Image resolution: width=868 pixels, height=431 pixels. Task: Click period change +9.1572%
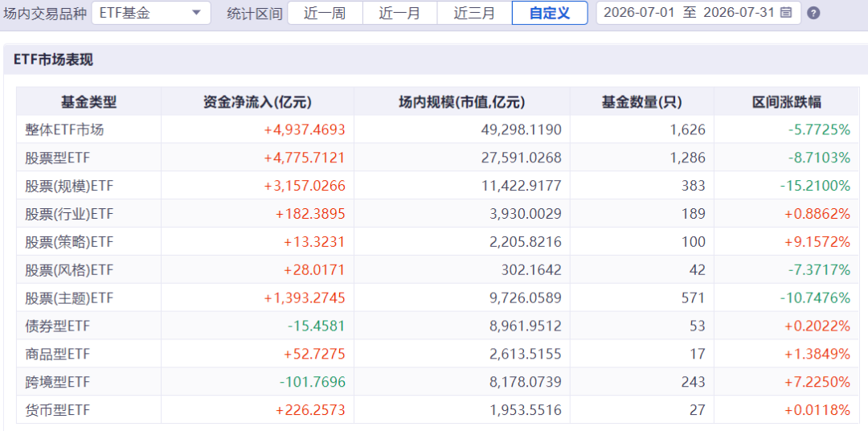[x=817, y=242]
